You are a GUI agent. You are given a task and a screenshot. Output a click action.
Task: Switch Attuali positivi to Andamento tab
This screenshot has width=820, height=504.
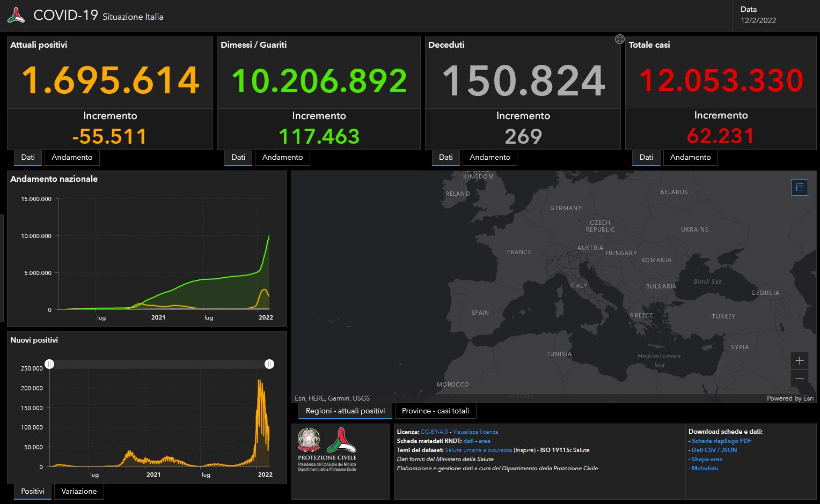pos(72,157)
